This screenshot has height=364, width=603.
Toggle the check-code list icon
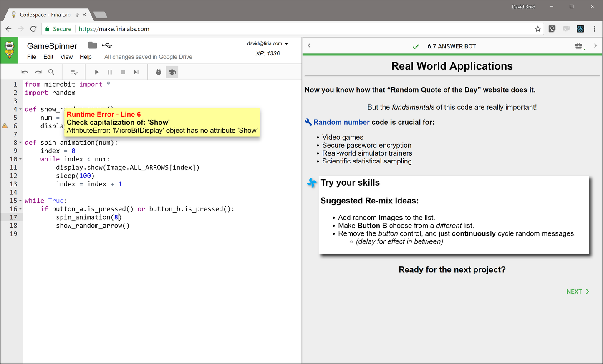(x=74, y=72)
